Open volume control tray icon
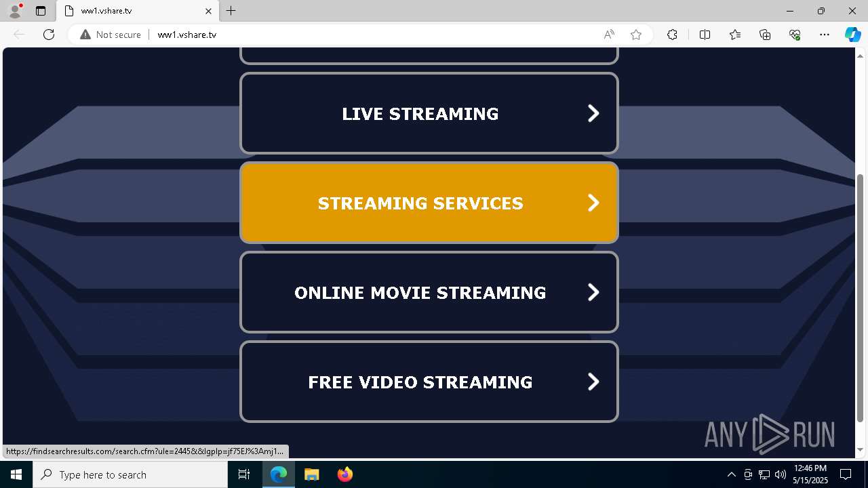The height and width of the screenshot is (488, 868). (x=781, y=474)
